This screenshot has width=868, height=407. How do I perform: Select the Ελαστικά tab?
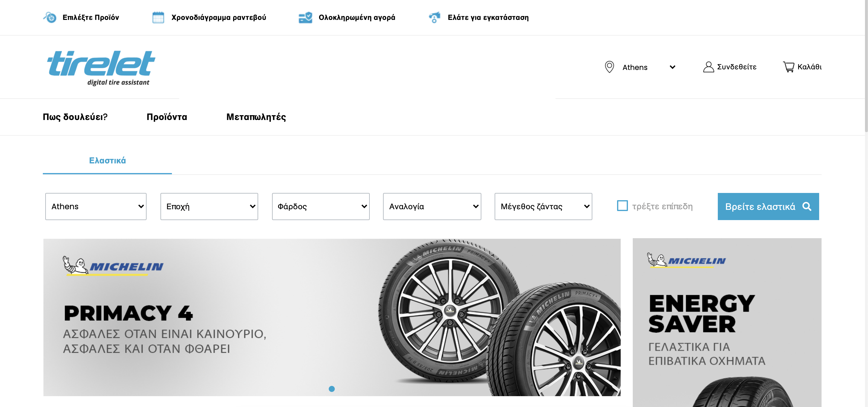point(107,160)
